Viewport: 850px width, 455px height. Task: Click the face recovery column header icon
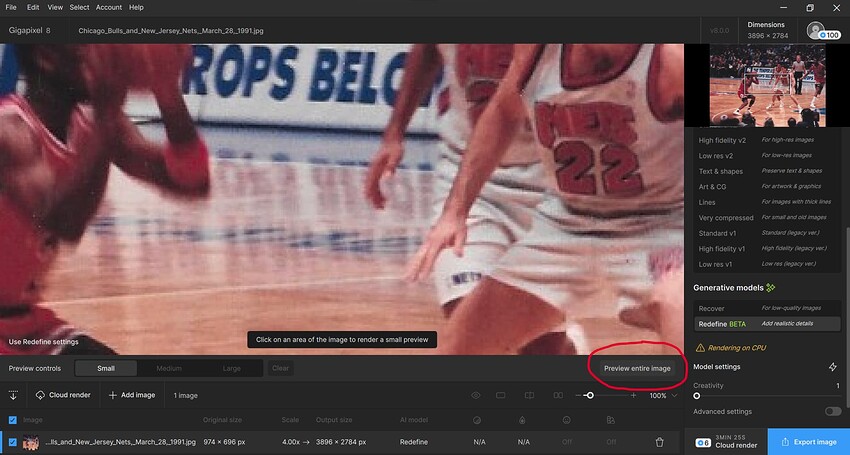pos(566,420)
